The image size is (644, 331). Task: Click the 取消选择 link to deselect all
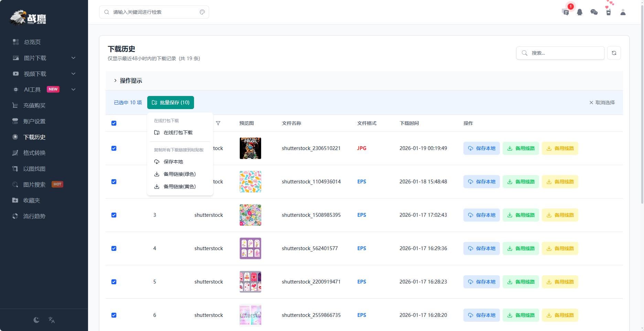tap(602, 102)
